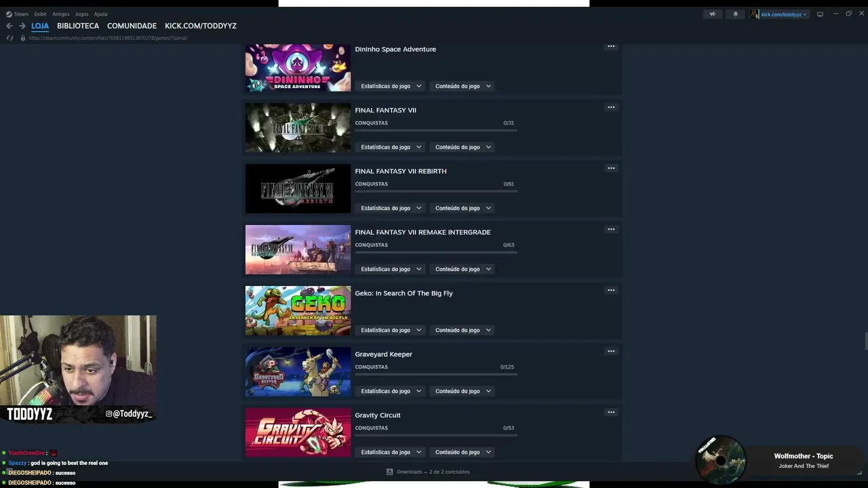
Task: Go forward with the right arrow
Action: (22, 26)
